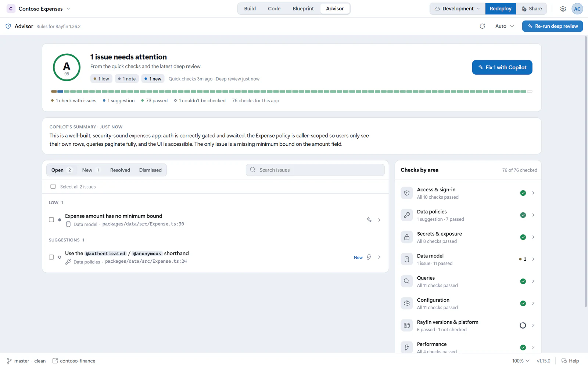Viewport: 588px width, 368px height.
Task: Click the 1 low severity pill
Action: [x=101, y=79]
